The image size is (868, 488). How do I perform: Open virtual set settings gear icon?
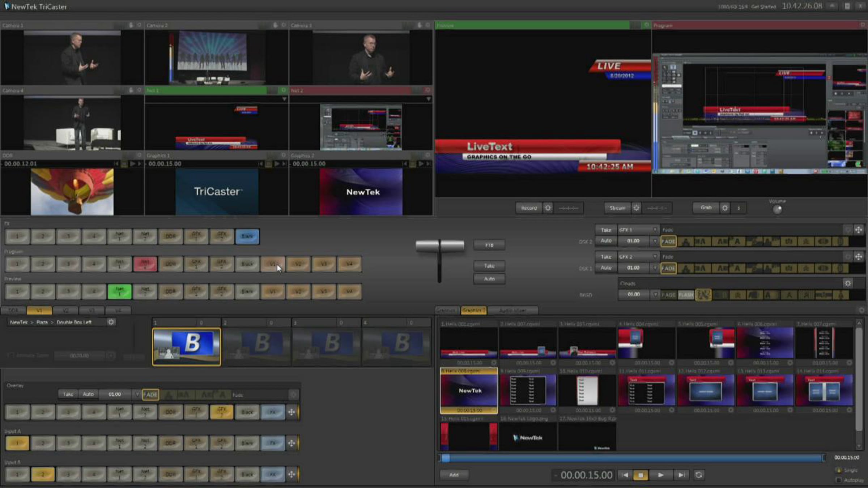(111, 322)
